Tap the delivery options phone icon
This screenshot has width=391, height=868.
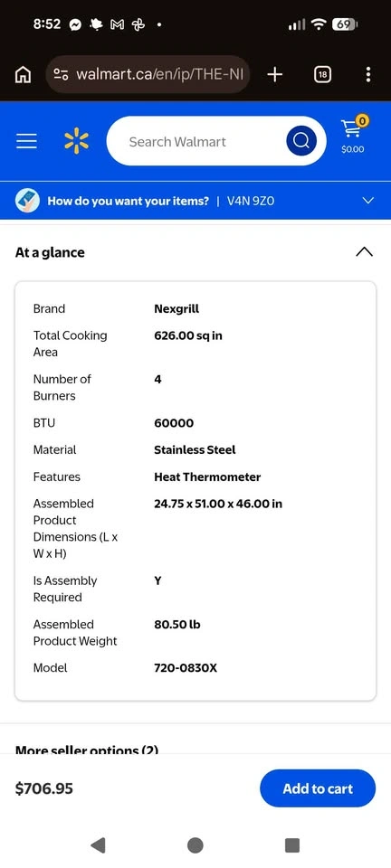tap(27, 201)
